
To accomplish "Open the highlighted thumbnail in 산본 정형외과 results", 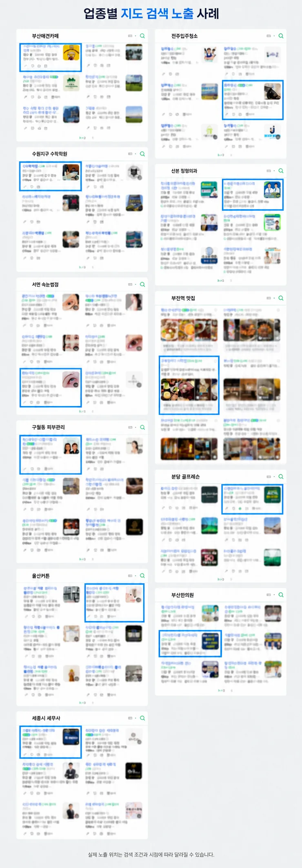I will pos(272,190).
